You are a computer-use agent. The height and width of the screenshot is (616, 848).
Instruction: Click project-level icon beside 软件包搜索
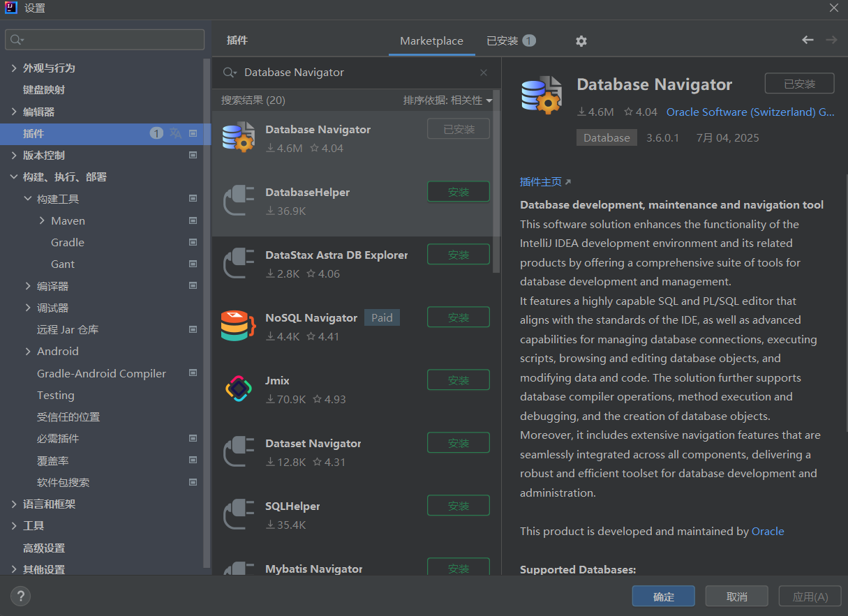[193, 482]
